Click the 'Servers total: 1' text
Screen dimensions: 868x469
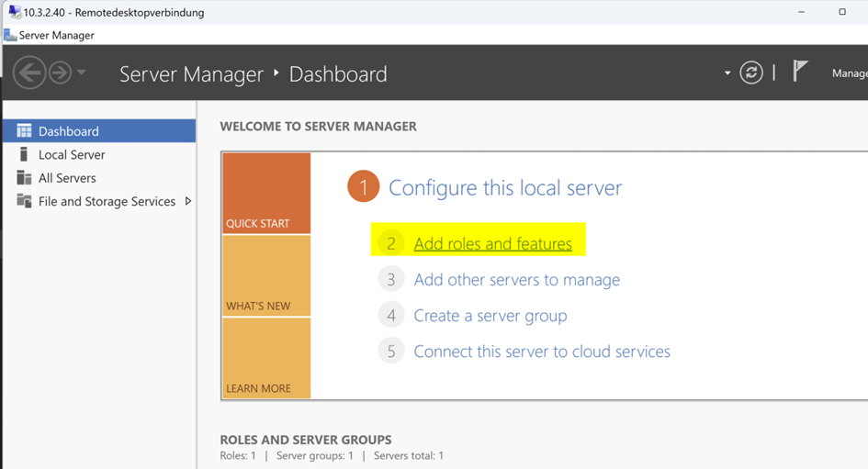[x=409, y=456]
